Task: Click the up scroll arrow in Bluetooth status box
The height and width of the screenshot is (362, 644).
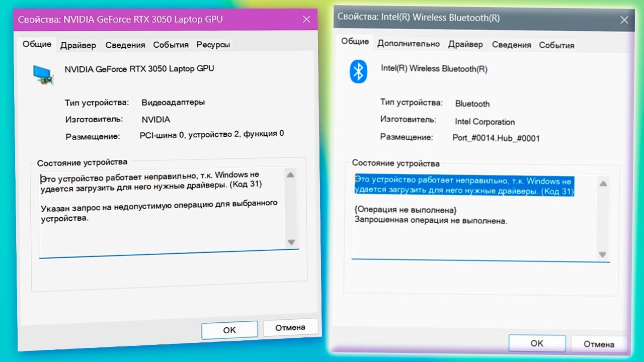Action: point(602,184)
